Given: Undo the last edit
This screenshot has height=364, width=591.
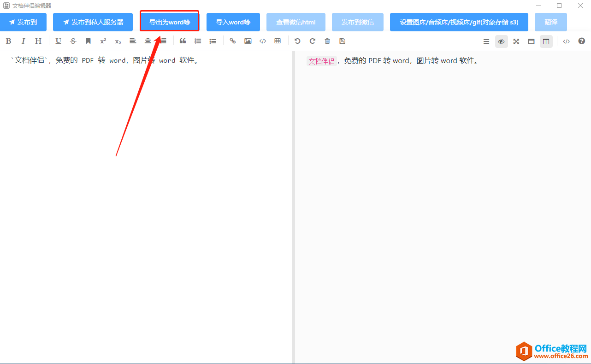Looking at the screenshot, I should (297, 41).
